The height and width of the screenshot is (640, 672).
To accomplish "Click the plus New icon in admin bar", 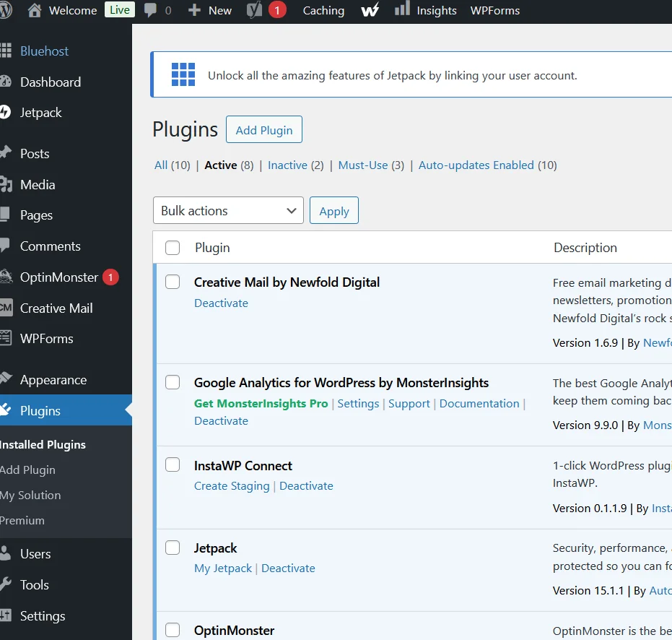I will click(x=194, y=10).
